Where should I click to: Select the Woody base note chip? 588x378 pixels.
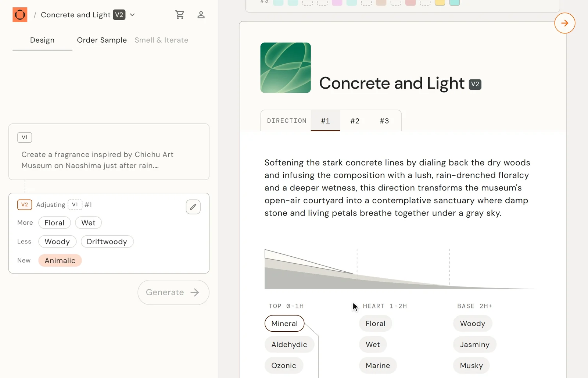click(x=473, y=324)
